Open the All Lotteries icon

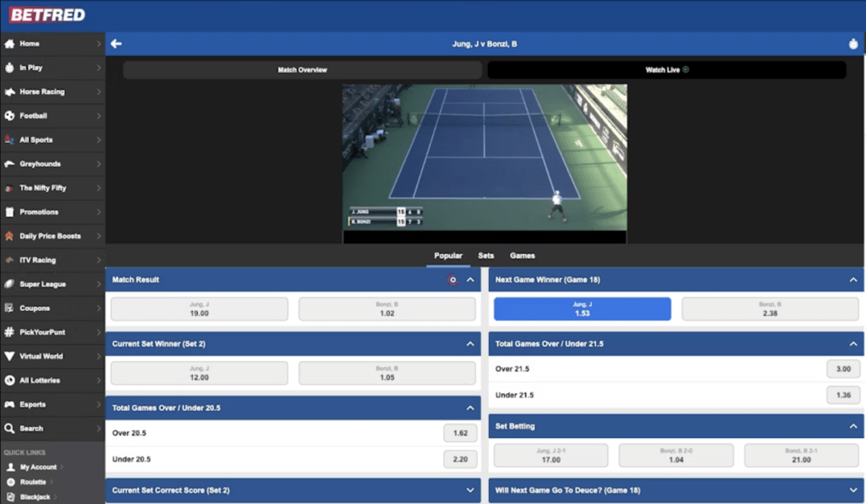(x=9, y=381)
